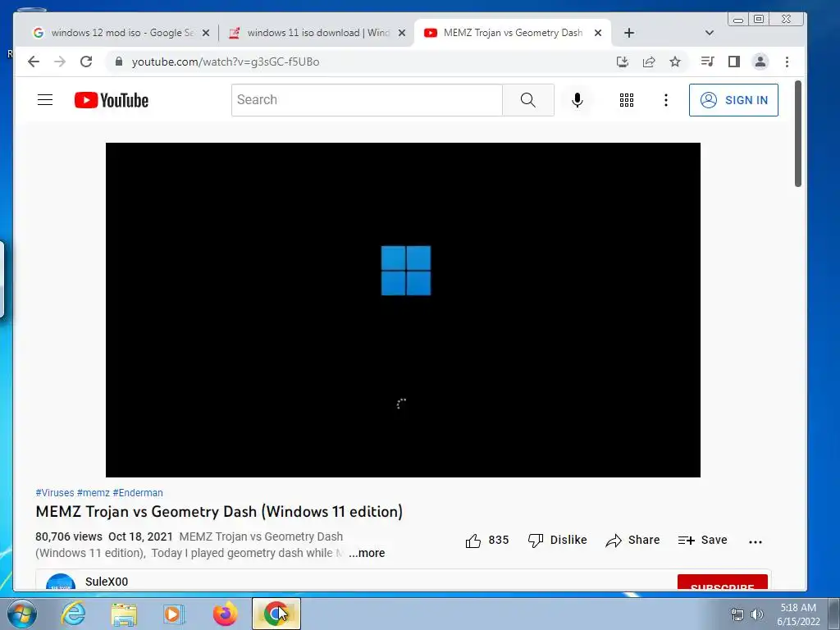
Task: Open the #Enderman hashtag link
Action: click(138, 493)
